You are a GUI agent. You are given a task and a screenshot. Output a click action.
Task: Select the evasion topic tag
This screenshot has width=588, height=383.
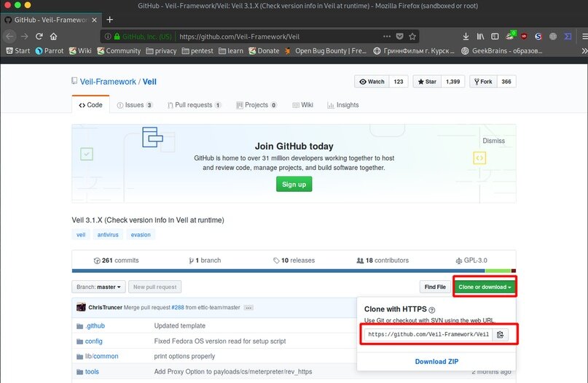141,235
